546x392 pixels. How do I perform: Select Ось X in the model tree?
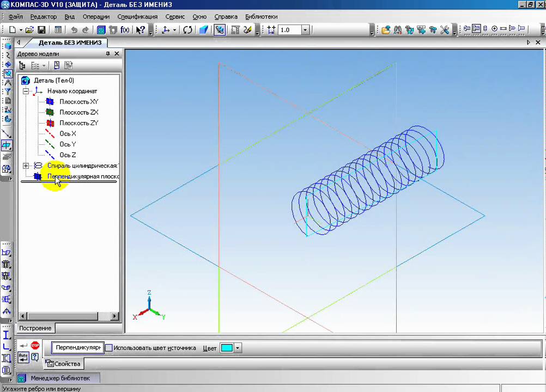[68, 133]
